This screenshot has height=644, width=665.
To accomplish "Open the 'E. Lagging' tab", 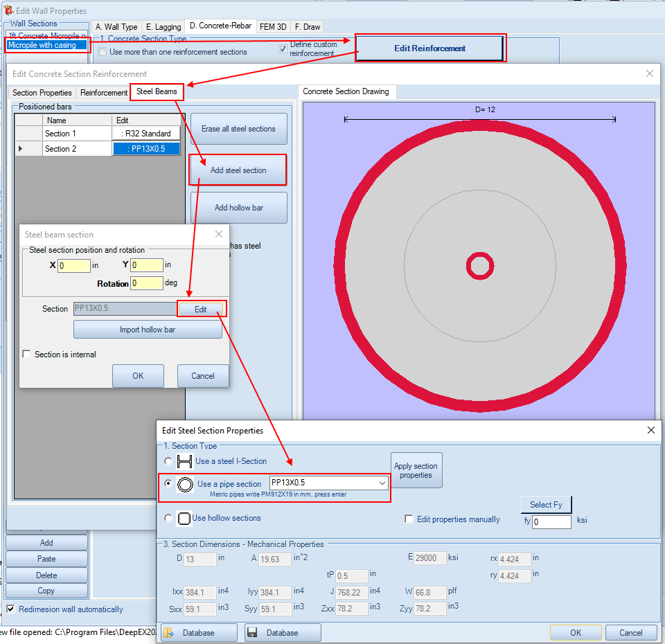I will [x=163, y=27].
